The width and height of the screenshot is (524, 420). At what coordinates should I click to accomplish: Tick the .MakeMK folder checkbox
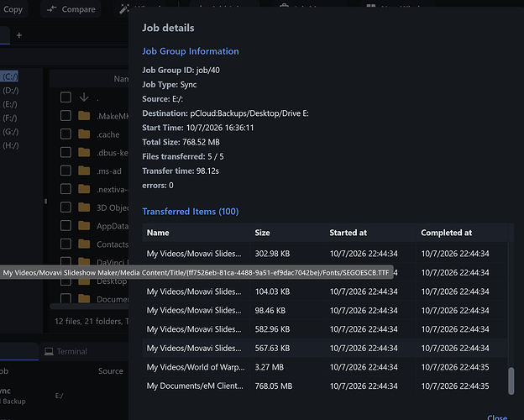(x=65, y=116)
